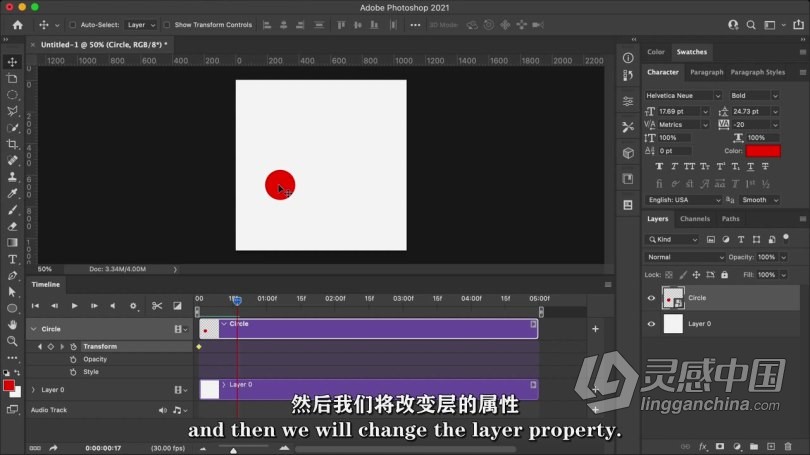Select the Zoom tool
810x455 pixels.
click(x=12, y=341)
